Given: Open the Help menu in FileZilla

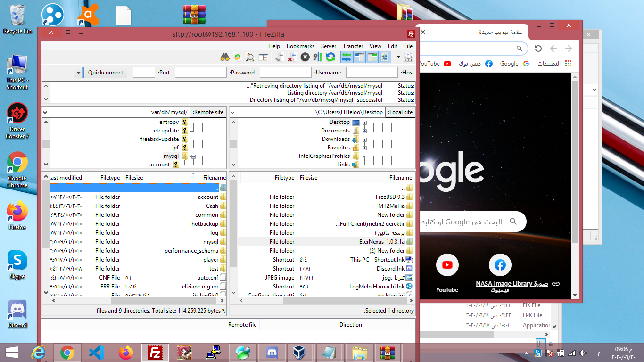Looking at the screenshot, I should point(274,46).
